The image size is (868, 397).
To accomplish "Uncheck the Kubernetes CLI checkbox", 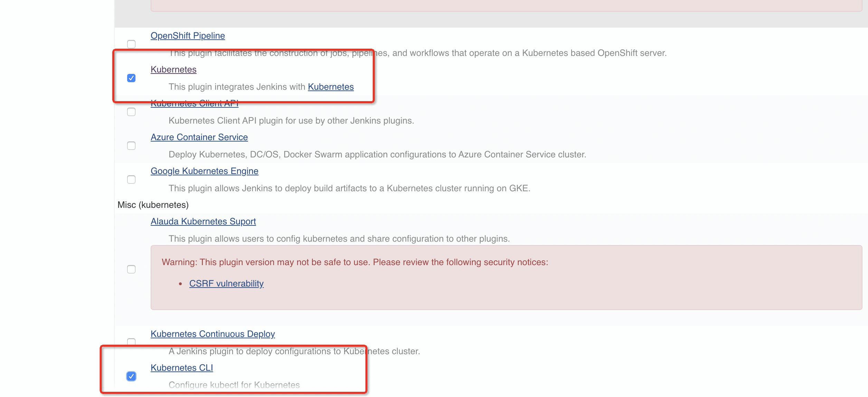I will click(131, 376).
